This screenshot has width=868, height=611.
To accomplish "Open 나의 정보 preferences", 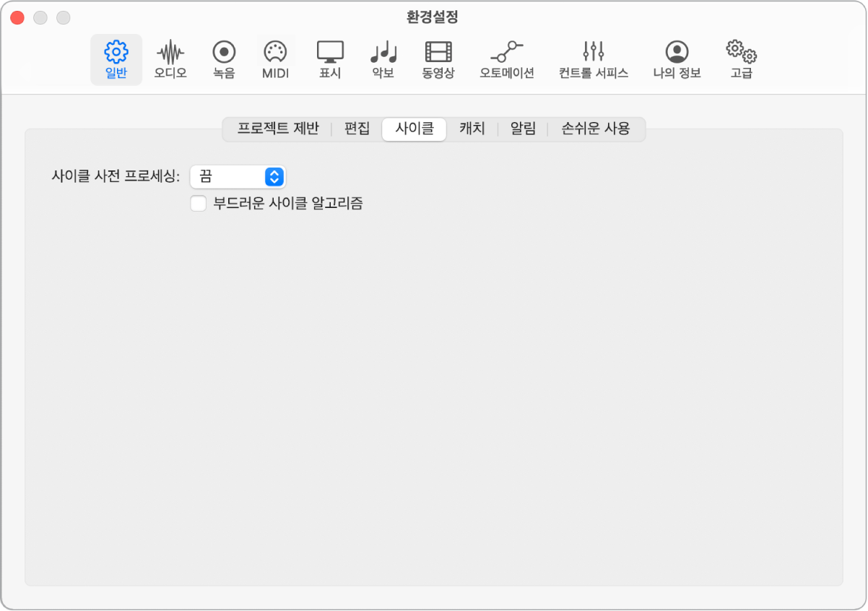I will [676, 58].
